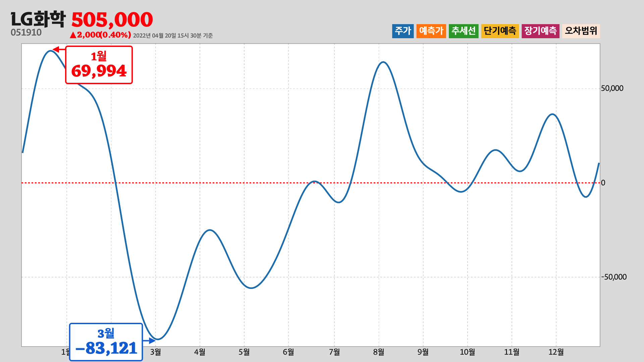
Task: Click the 오차범위 legend label
Action: coord(581,31)
